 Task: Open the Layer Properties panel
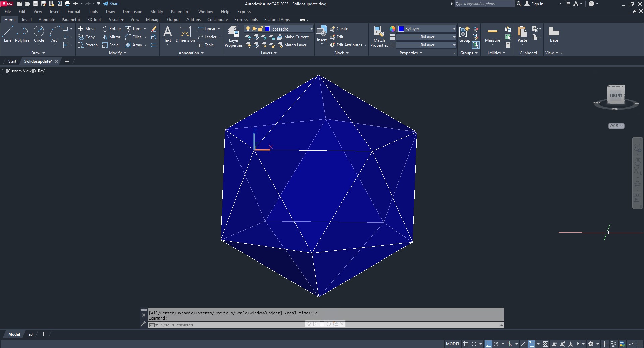tap(233, 37)
